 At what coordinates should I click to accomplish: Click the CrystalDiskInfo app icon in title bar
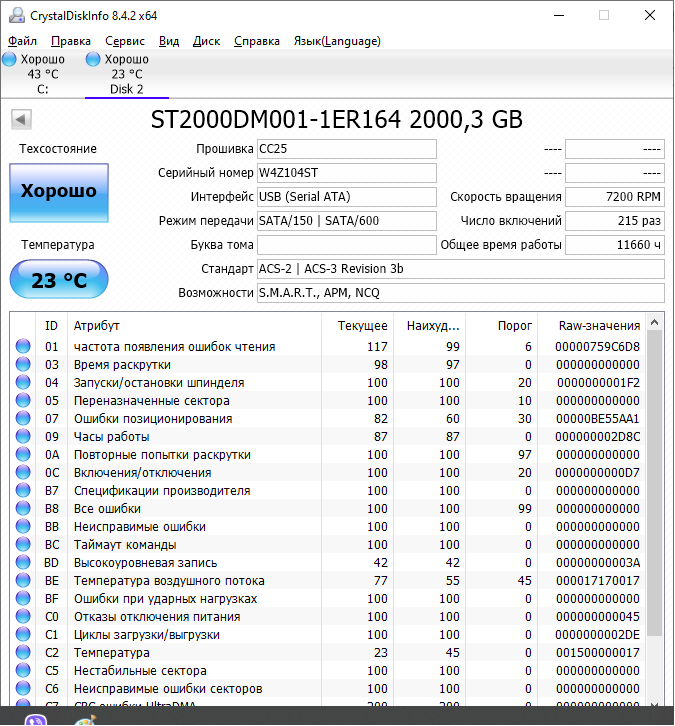(x=16, y=16)
